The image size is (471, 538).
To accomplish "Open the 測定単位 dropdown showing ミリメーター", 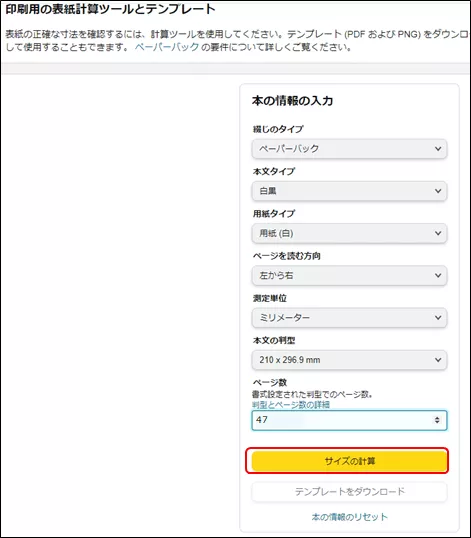I will (x=349, y=318).
